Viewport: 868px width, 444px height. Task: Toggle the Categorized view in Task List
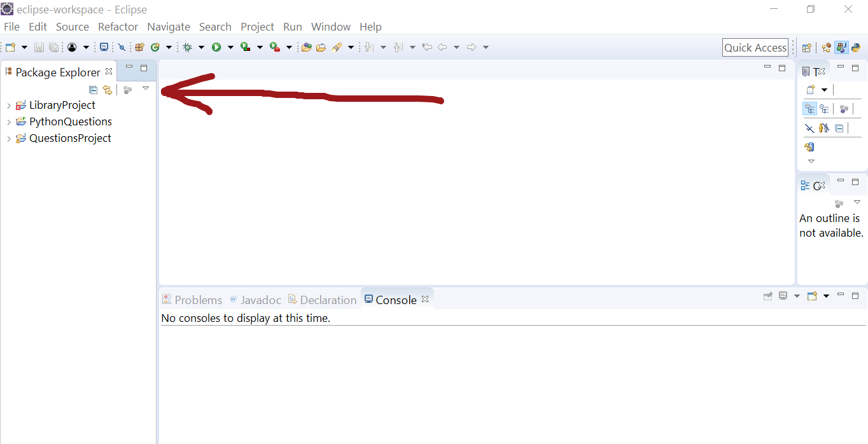click(809, 109)
